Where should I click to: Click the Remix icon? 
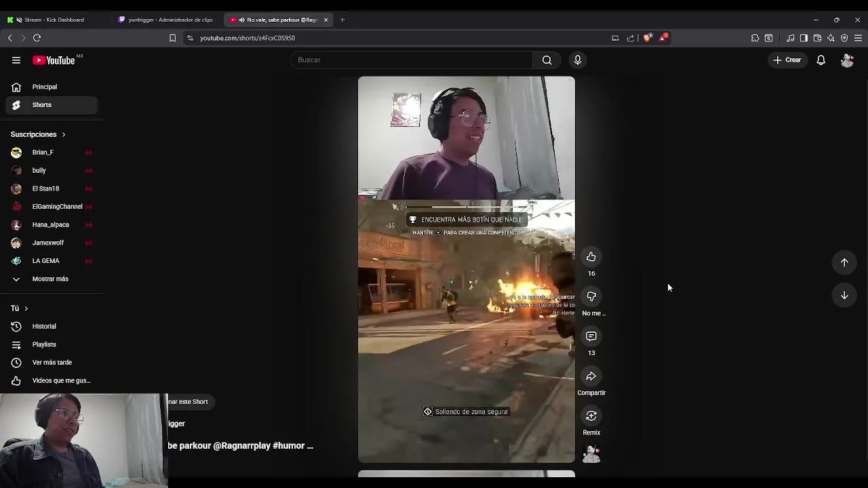click(591, 416)
